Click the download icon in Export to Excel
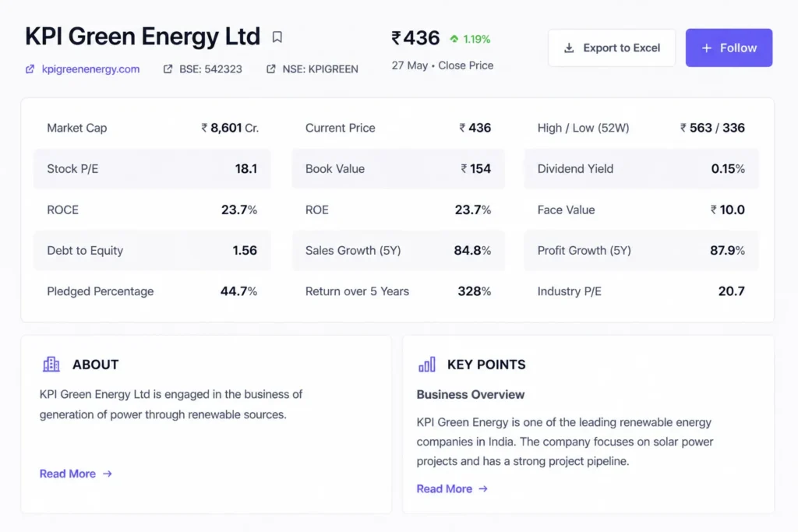This screenshot has height=532, width=798. (569, 48)
